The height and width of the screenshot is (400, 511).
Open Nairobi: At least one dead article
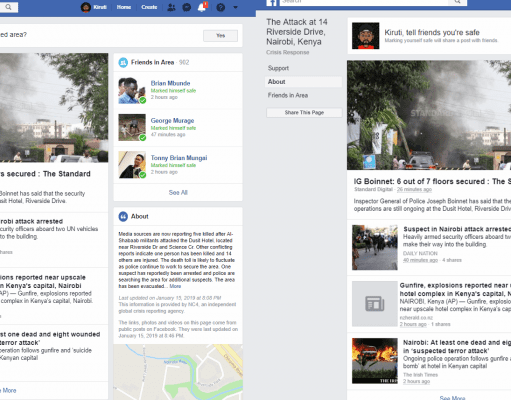click(457, 346)
